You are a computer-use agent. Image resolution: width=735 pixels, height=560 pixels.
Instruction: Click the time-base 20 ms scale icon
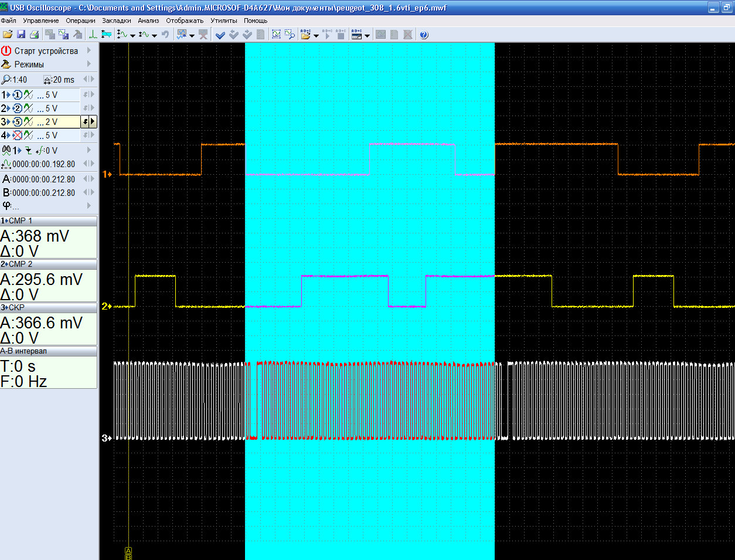coord(47,80)
